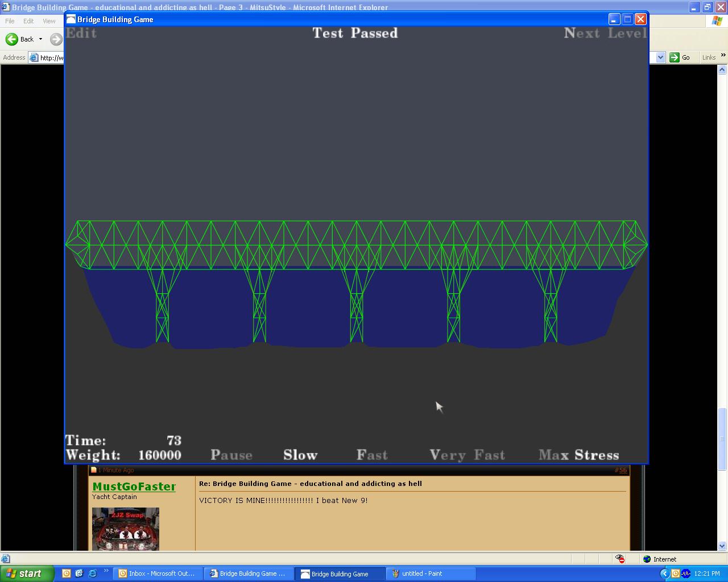Click the browser vertical scrollbar thumb
This screenshot has height=582, width=728.
[x=722, y=439]
